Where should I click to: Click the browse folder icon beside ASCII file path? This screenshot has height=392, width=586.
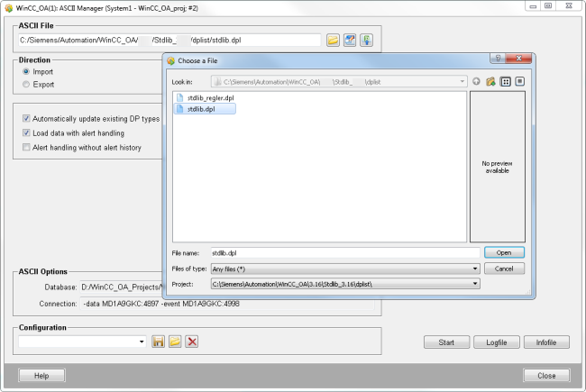333,41
